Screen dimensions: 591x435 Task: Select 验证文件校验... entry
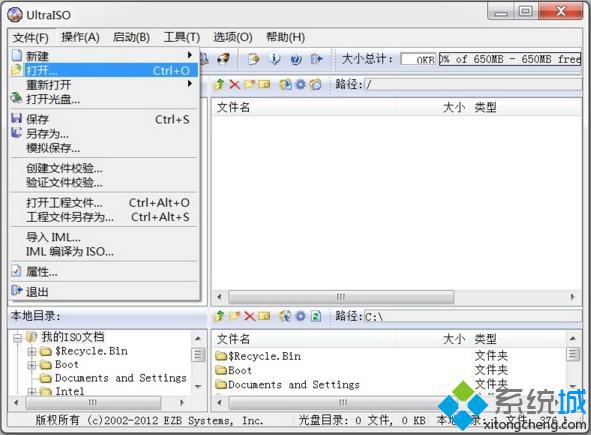[104, 183]
